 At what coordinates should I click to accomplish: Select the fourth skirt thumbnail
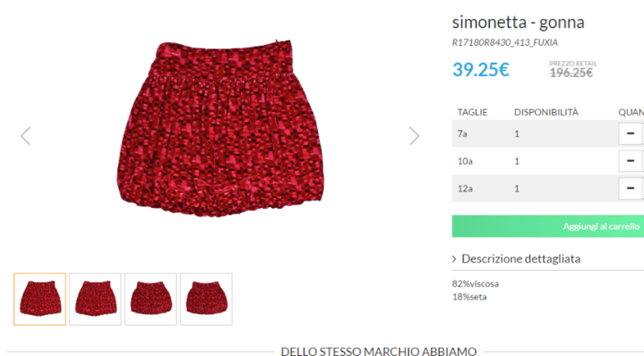pyautogui.click(x=207, y=299)
